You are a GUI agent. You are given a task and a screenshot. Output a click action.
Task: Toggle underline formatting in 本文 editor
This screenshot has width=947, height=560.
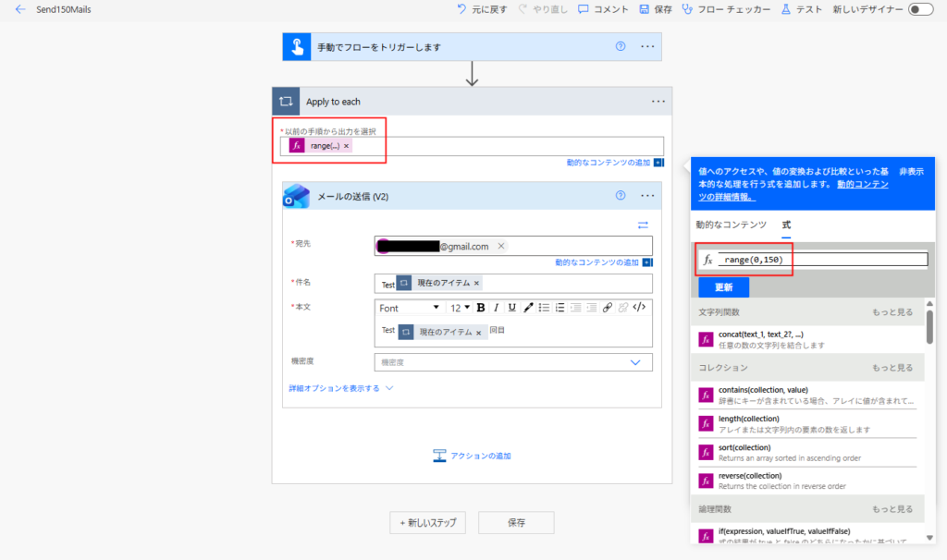click(512, 308)
